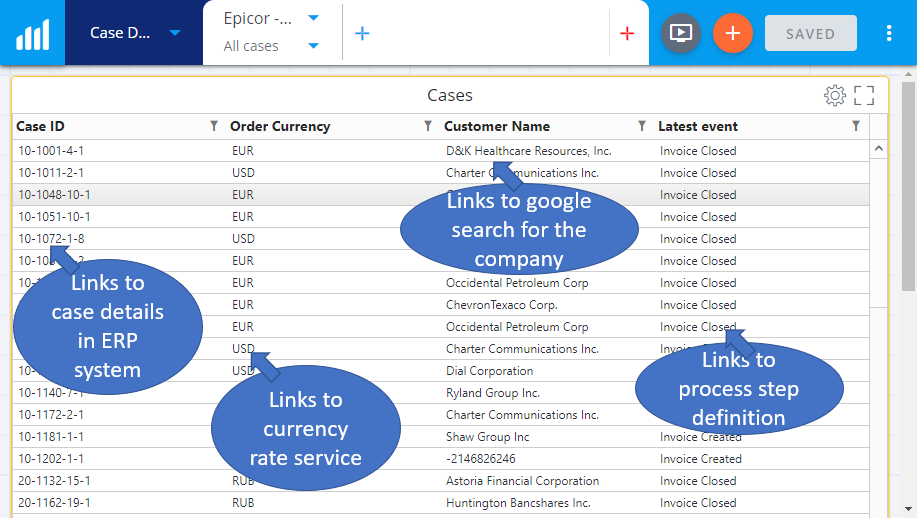This screenshot has height=518, width=917.
Task: Open the All cases filter dropdown
Action: (x=313, y=46)
